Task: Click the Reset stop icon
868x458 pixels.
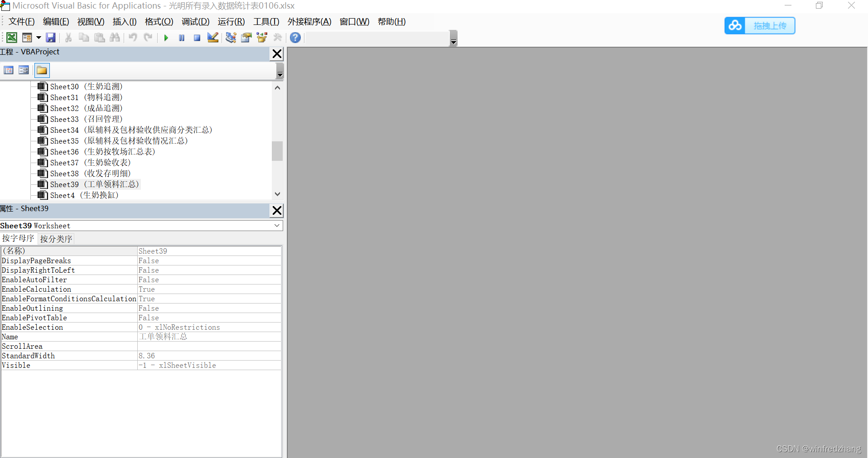Action: pyautogui.click(x=197, y=38)
